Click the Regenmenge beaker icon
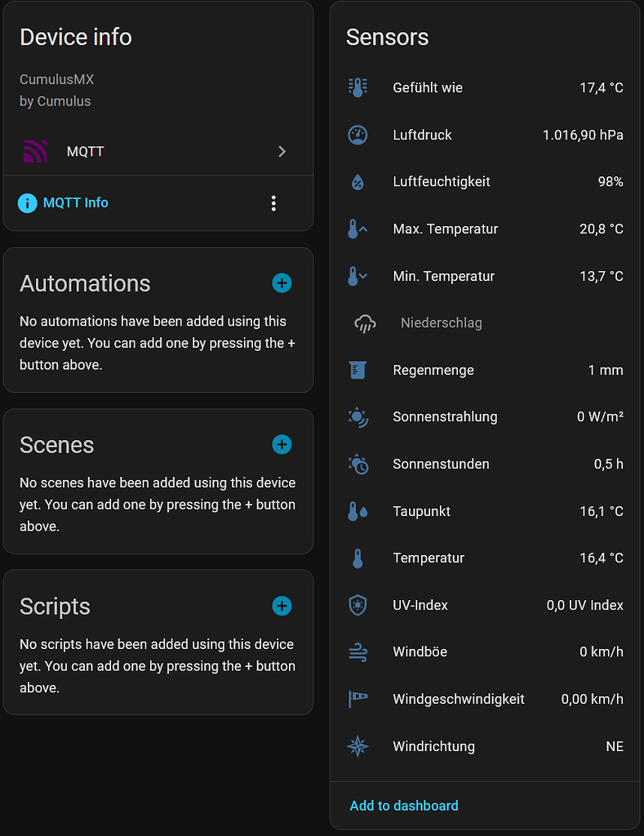The image size is (644, 836). (x=358, y=370)
